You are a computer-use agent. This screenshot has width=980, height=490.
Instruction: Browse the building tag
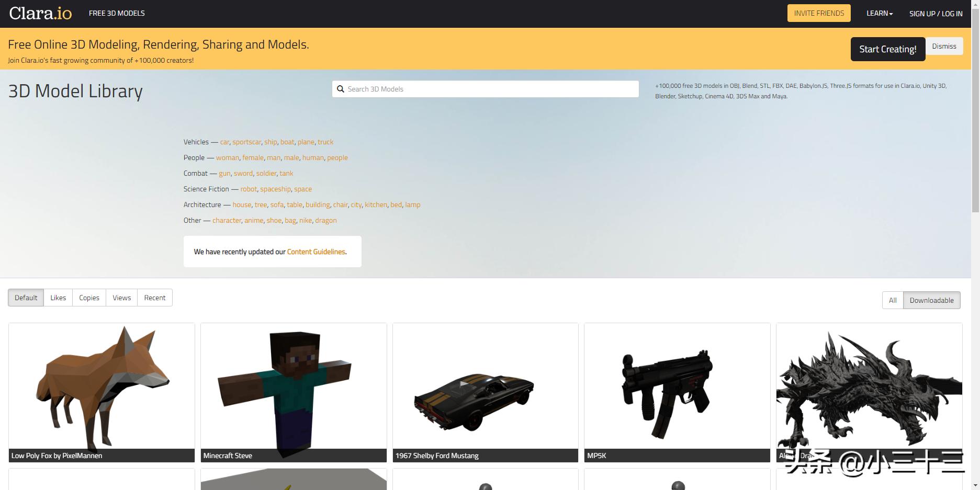pos(318,204)
